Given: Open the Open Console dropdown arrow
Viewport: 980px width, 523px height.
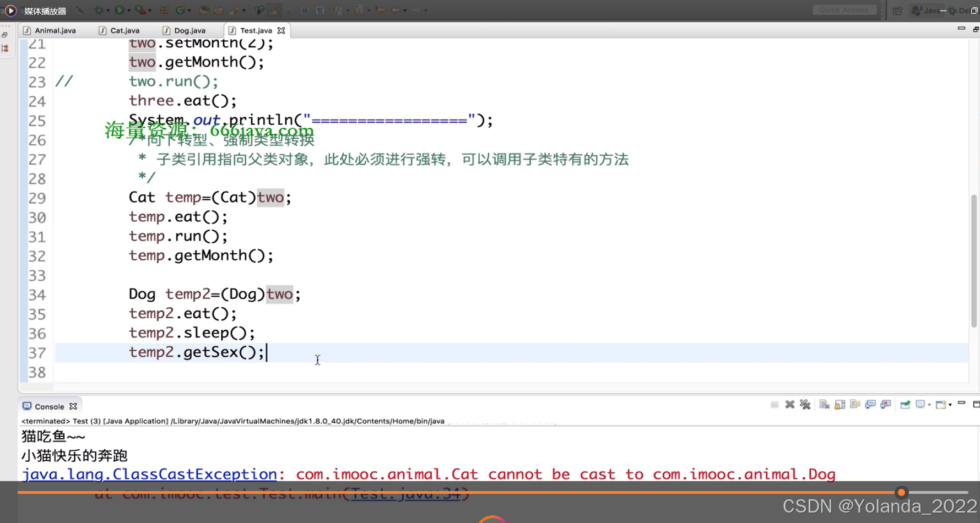Looking at the screenshot, I should [x=950, y=405].
